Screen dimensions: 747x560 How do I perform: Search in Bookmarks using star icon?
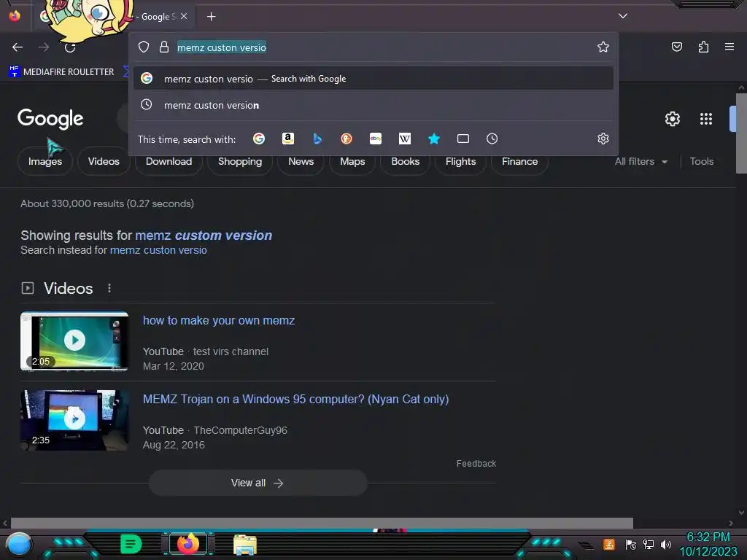point(433,139)
